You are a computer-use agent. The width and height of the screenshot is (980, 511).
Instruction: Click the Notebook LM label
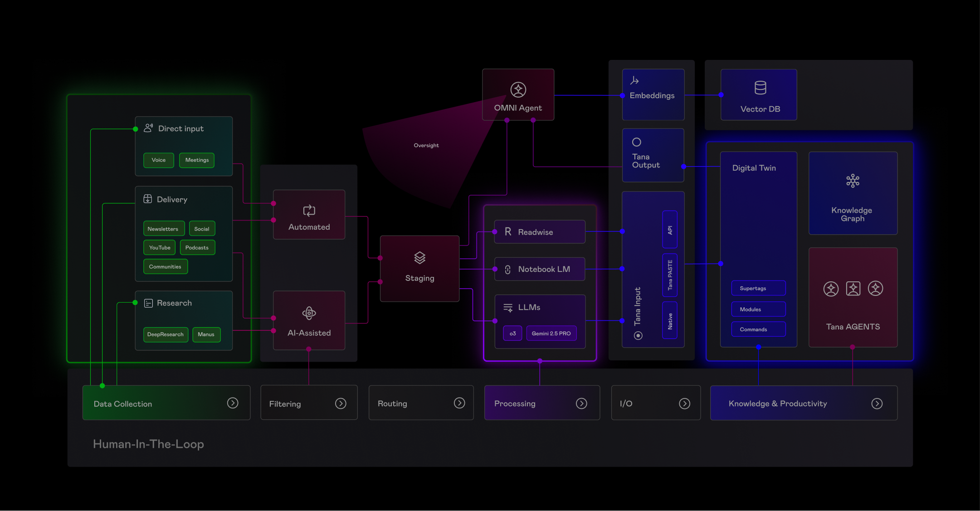pos(544,269)
